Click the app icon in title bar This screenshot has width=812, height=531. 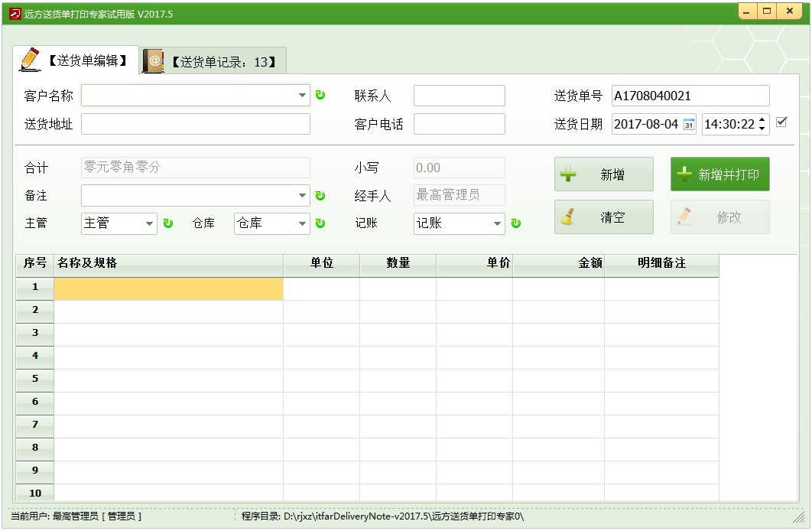pos(14,14)
